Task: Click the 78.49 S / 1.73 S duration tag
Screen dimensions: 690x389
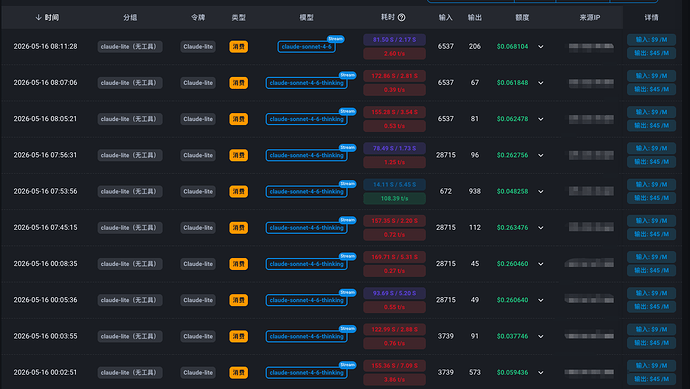Action: [394, 148]
